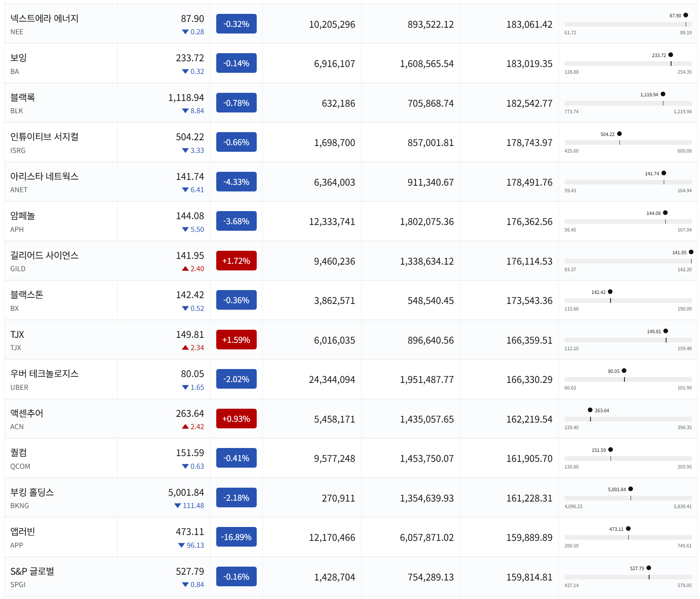Click the price 5,001.84 for BKNG
Viewport: 700px width, 599px height.
[186, 492]
